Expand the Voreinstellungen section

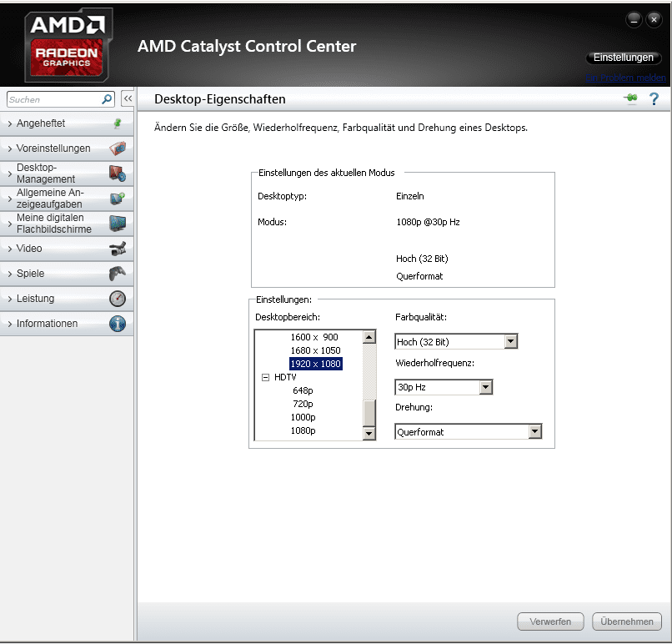[x=10, y=148]
